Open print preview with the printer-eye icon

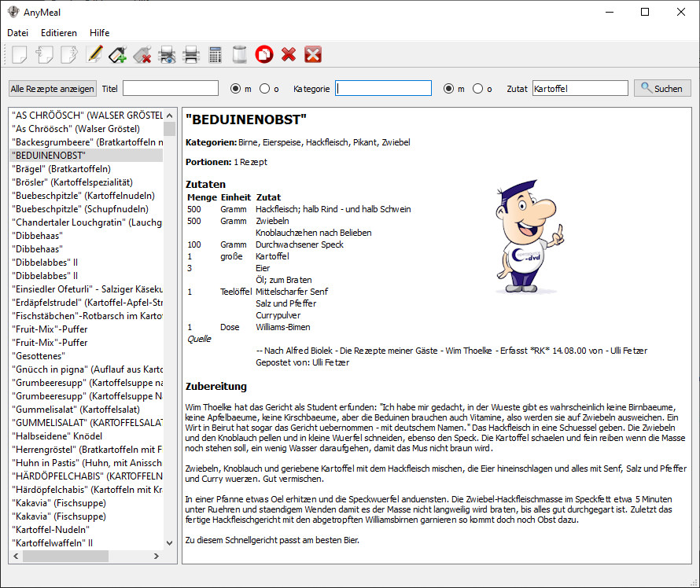click(167, 54)
